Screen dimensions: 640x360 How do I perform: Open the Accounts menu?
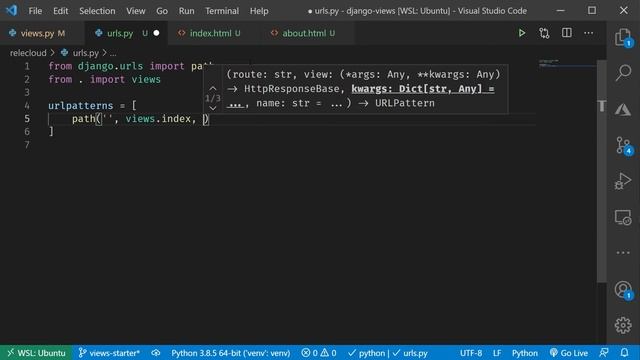point(623,290)
